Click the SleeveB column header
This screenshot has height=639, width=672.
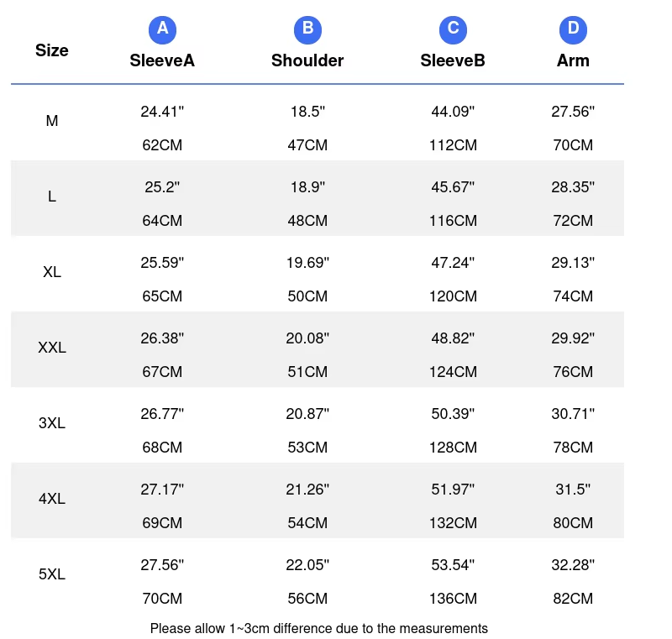453,60
